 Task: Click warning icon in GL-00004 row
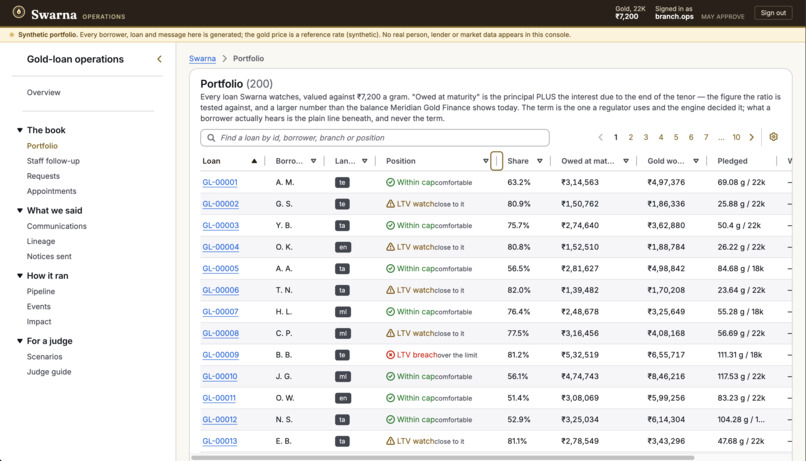(x=390, y=247)
